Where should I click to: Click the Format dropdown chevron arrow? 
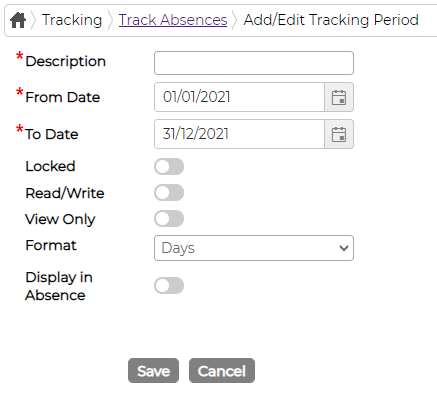[x=344, y=248]
